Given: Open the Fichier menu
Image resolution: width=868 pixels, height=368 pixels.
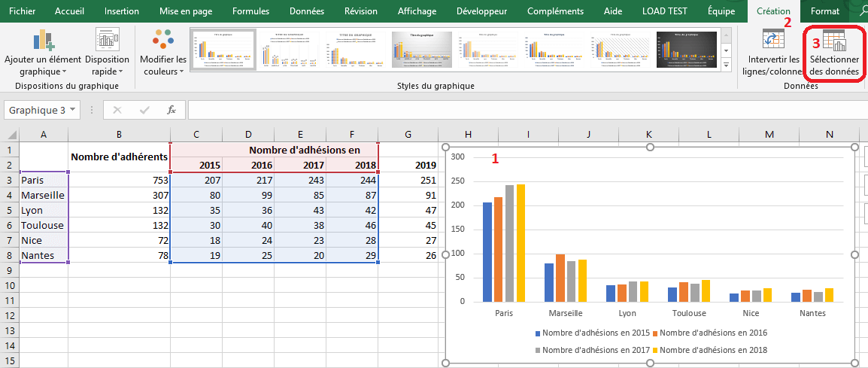Looking at the screenshot, I should (x=22, y=11).
